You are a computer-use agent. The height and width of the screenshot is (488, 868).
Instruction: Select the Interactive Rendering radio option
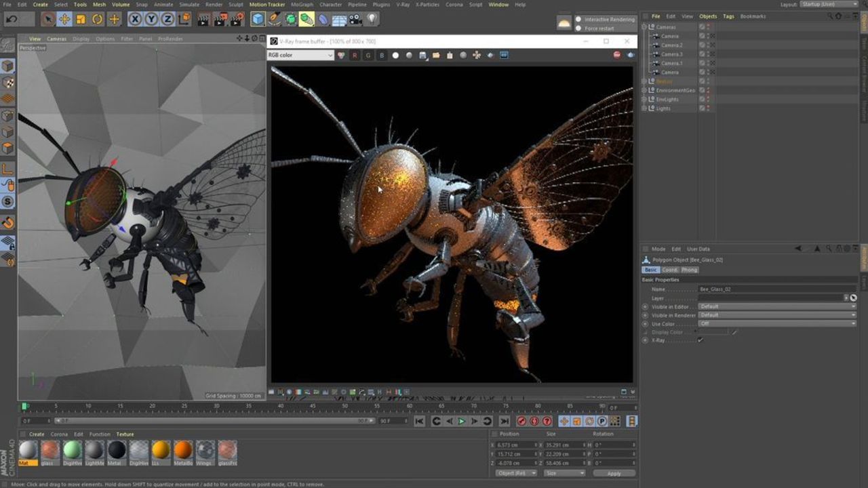[x=578, y=20]
